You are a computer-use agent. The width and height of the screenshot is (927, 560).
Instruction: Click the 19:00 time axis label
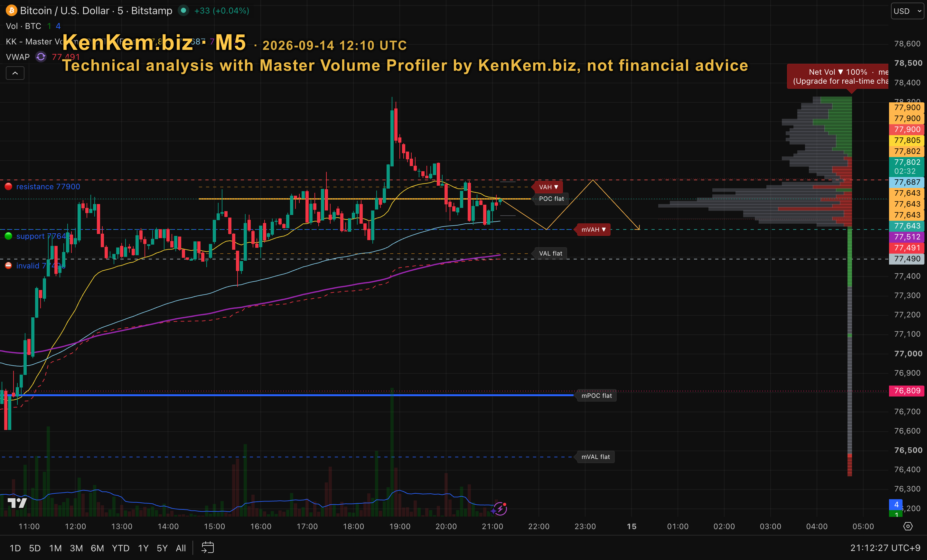coord(400,526)
